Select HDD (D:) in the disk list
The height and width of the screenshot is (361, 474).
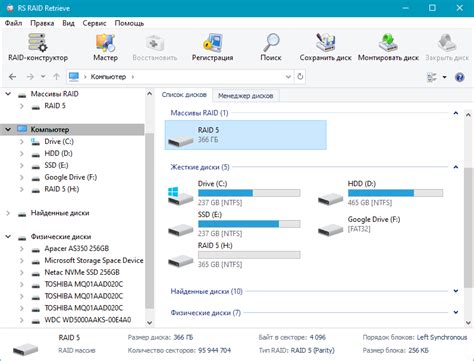pyautogui.click(x=380, y=193)
